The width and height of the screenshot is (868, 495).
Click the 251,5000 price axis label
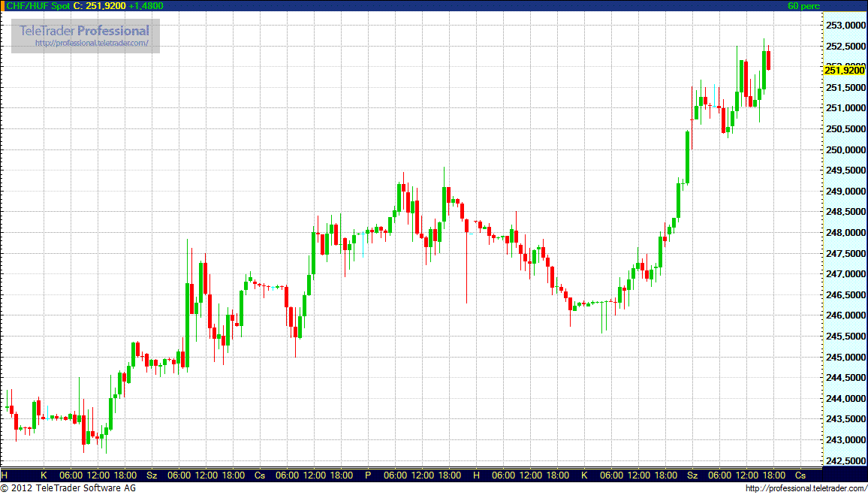coord(845,87)
